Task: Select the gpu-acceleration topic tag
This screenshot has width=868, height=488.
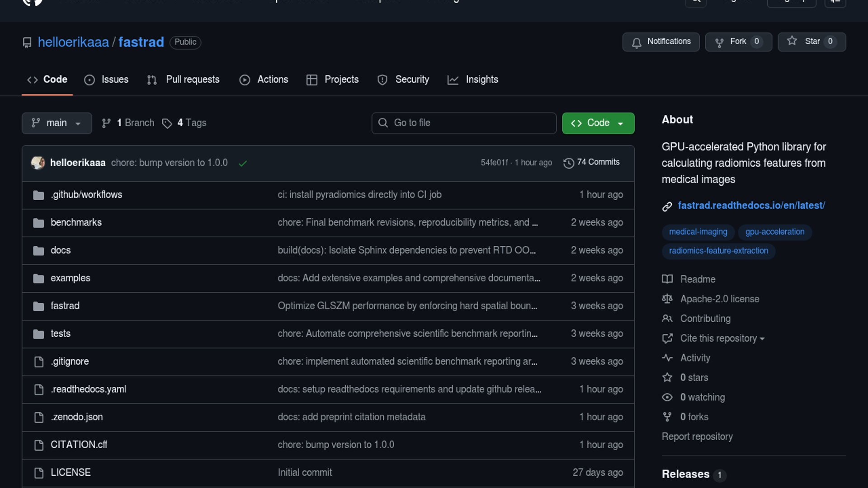Action: click(774, 232)
